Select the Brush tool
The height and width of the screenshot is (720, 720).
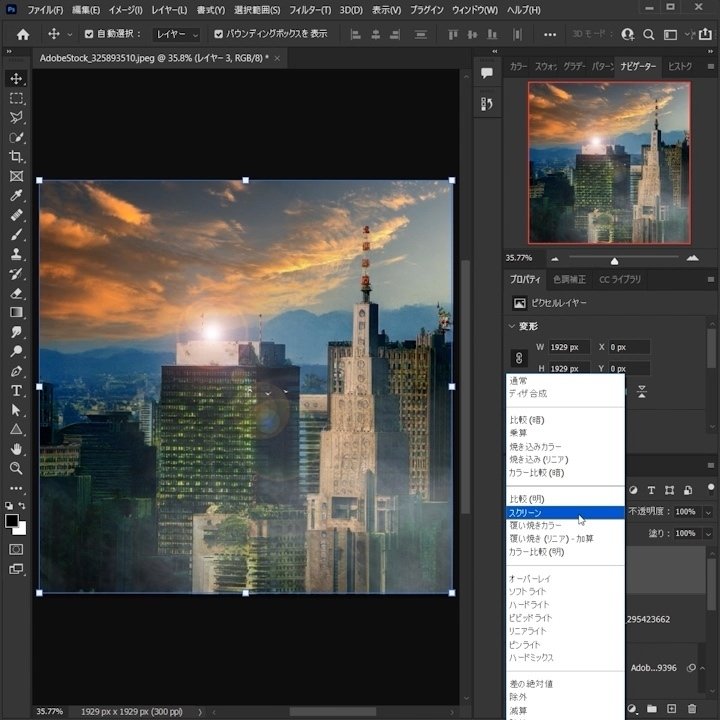click(16, 235)
